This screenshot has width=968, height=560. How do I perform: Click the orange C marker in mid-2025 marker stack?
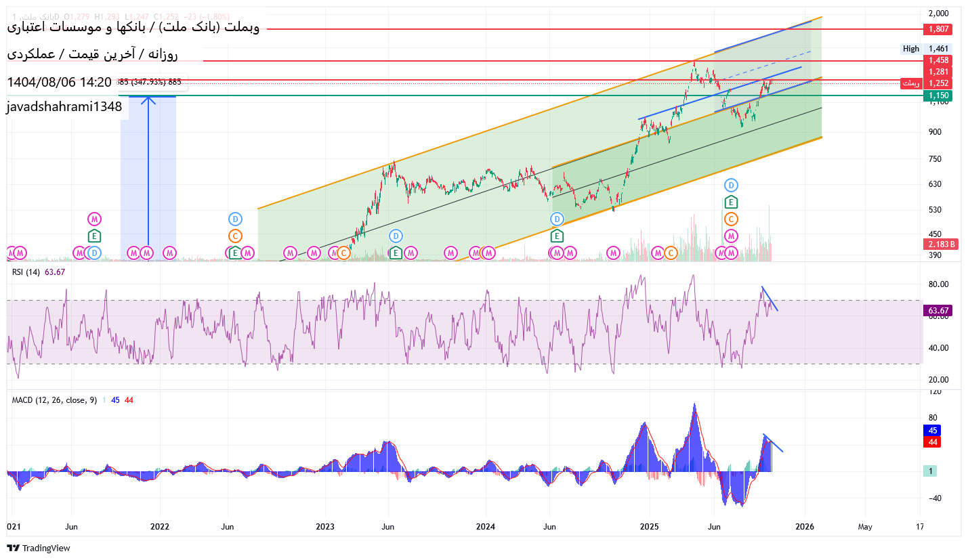pyautogui.click(x=731, y=219)
